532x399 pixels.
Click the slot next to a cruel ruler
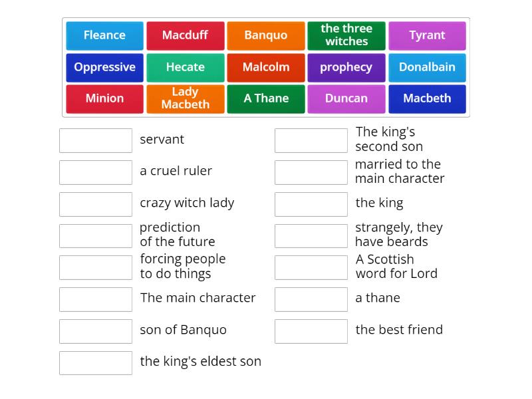click(x=96, y=172)
